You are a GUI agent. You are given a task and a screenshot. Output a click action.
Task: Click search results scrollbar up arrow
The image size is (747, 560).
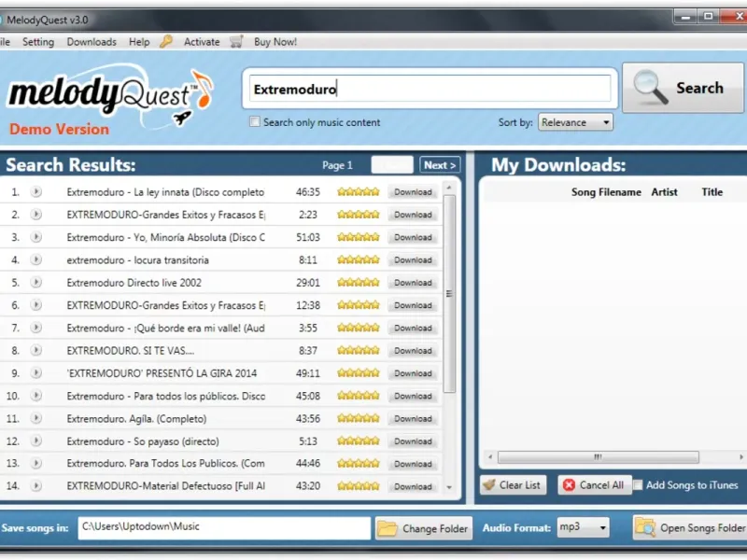[x=449, y=189]
